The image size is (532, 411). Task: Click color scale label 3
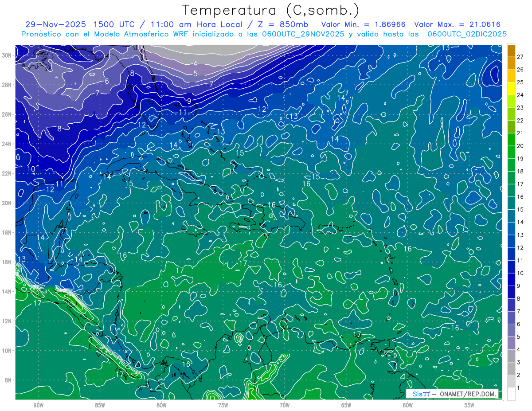click(x=519, y=362)
